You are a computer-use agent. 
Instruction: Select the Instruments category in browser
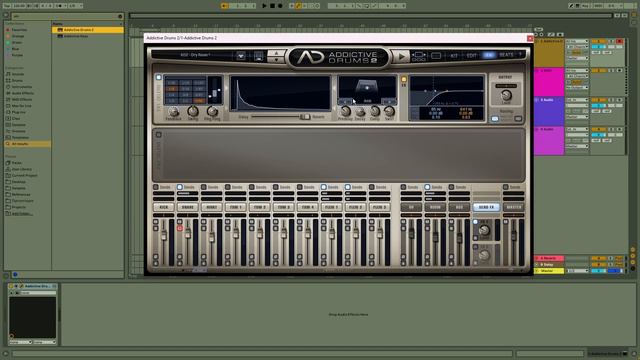click(22, 87)
